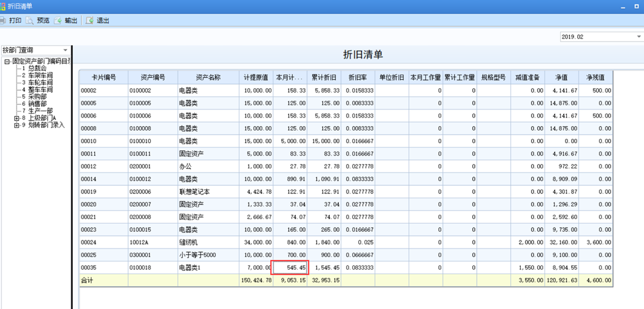Click the 输出 toolbar label
This screenshot has height=309, width=644.
(71, 21)
